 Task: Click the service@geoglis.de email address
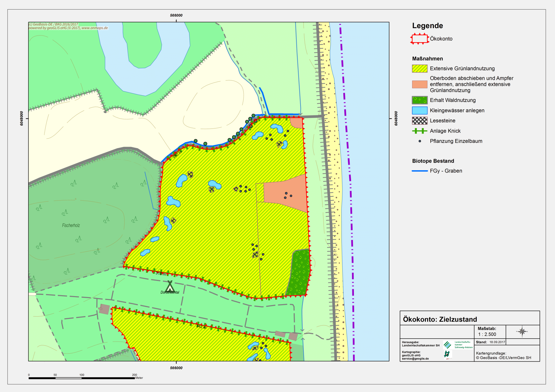[415, 359]
